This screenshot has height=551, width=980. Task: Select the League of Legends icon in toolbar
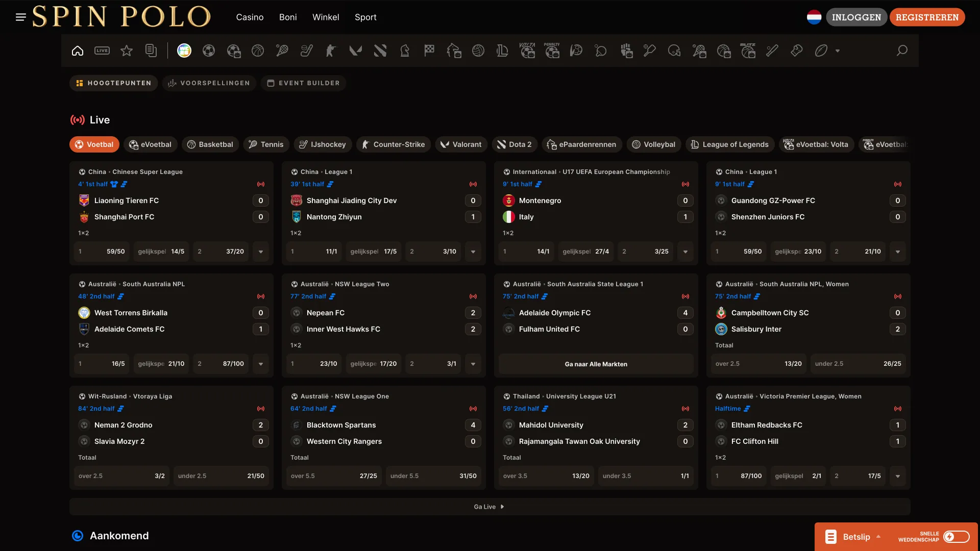[503, 51]
